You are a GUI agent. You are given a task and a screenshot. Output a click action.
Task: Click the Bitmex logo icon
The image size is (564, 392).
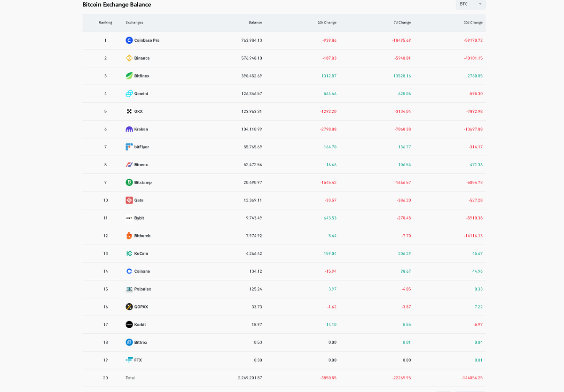[129, 165]
